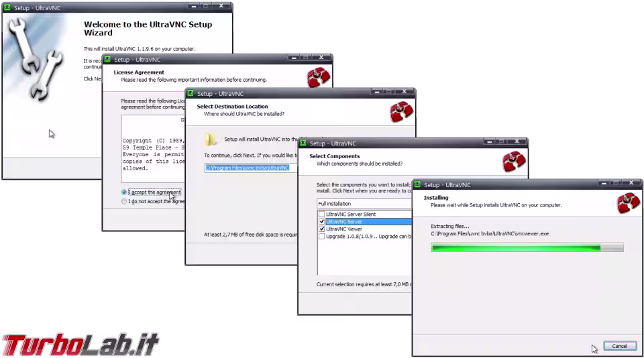Close the License Agreement setup window
The width and height of the screenshot is (644, 358).
321,58
